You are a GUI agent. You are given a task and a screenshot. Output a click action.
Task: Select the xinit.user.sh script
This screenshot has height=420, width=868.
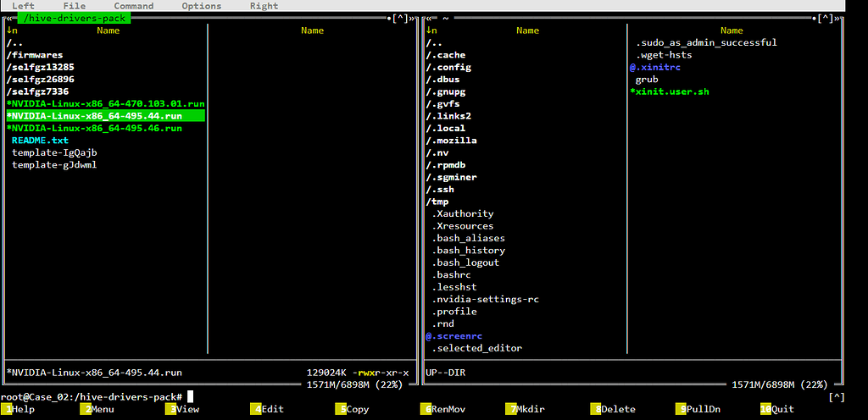point(672,91)
